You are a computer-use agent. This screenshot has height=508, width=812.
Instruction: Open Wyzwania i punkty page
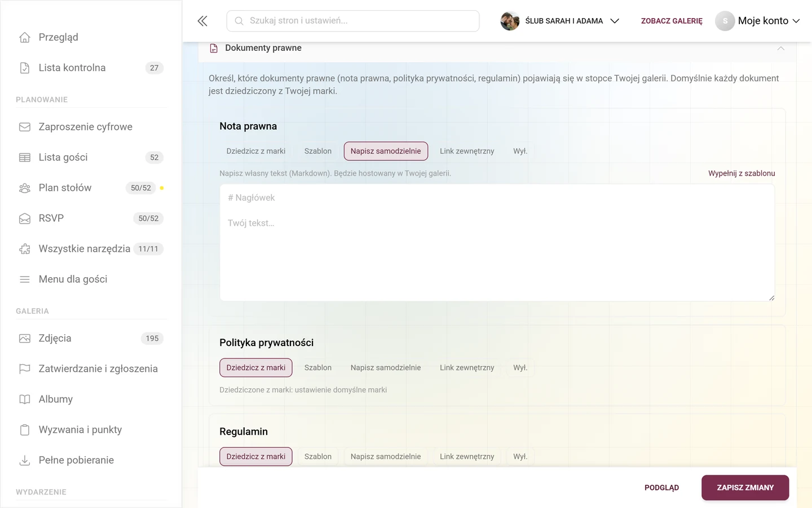(x=91, y=430)
